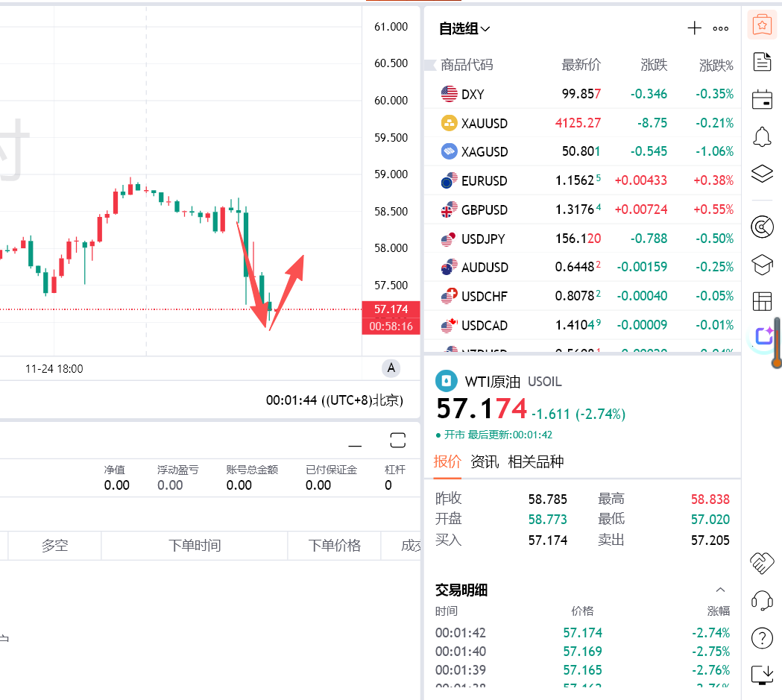The height and width of the screenshot is (700, 782).
Task: Open the AI assistant sparkle icon
Action: [x=763, y=336]
